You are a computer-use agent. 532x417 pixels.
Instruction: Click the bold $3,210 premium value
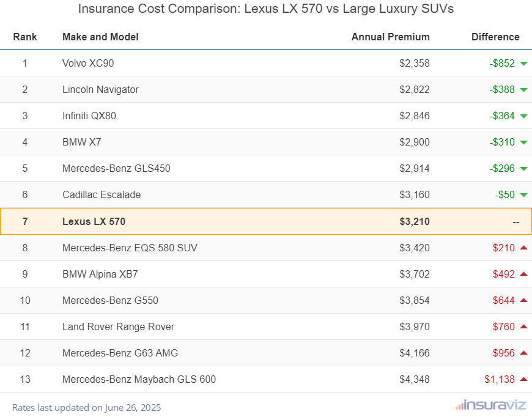(415, 221)
